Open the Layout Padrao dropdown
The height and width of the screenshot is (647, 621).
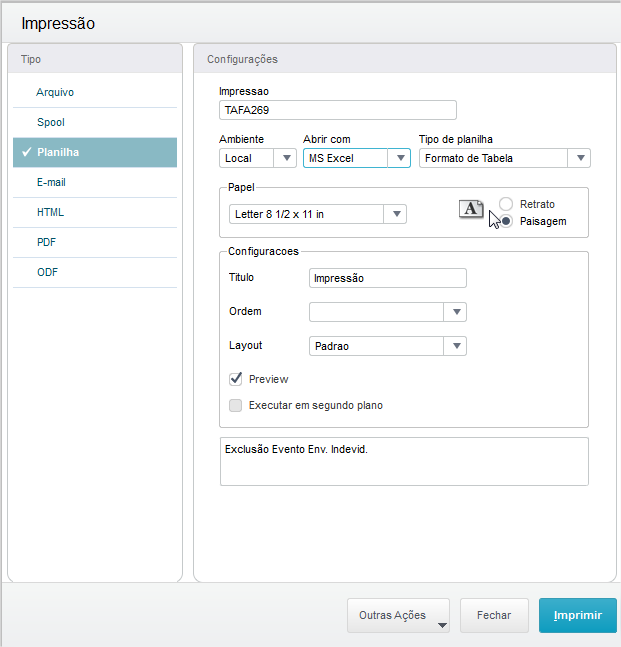[x=456, y=346]
